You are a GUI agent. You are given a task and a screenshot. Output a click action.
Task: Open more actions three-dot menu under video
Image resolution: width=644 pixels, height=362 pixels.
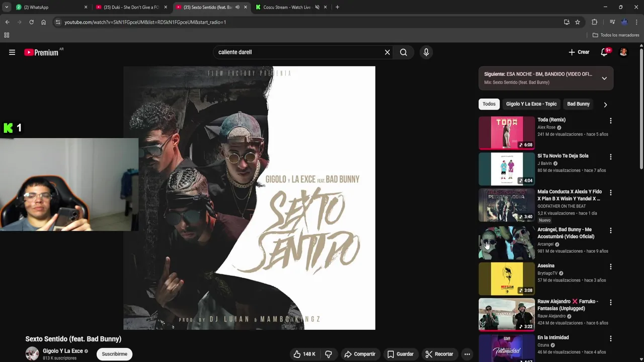(x=467, y=354)
